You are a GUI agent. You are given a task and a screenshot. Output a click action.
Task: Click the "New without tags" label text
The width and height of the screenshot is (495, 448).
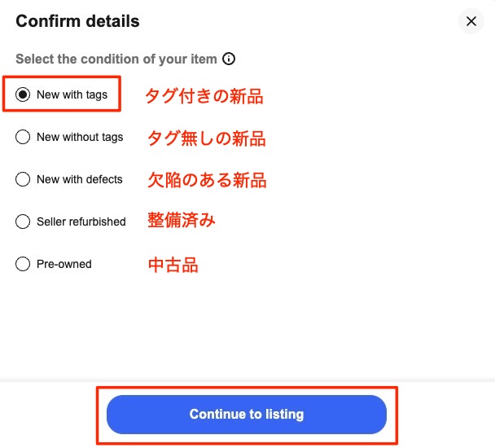pos(80,137)
